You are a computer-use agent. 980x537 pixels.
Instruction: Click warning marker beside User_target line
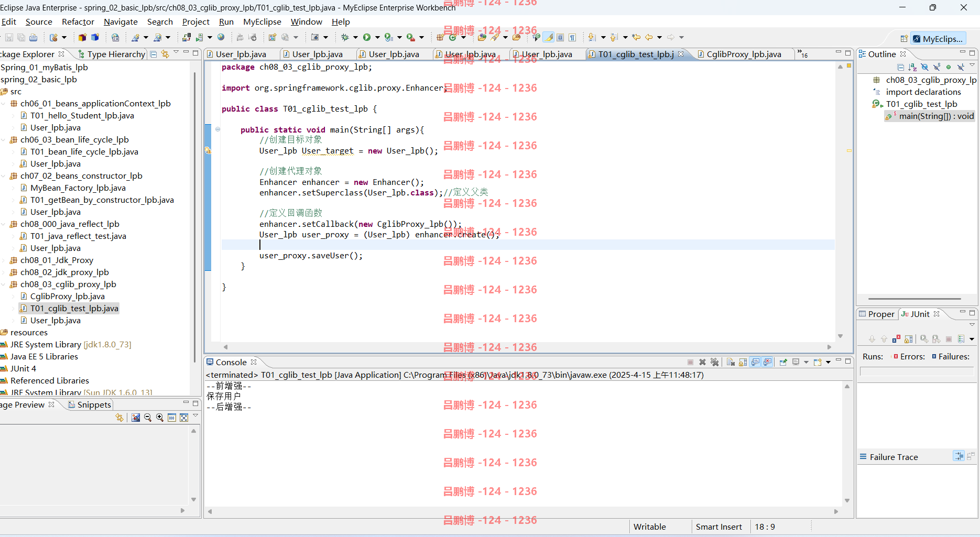(208, 151)
